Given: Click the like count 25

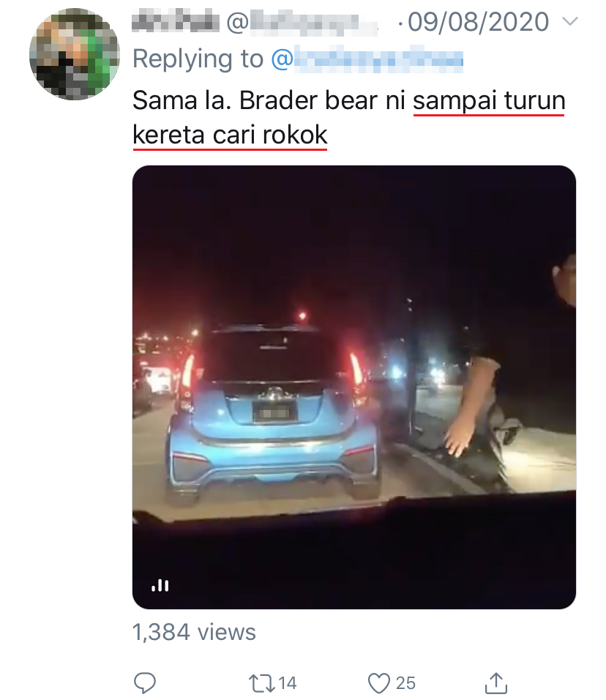Looking at the screenshot, I should (405, 683).
